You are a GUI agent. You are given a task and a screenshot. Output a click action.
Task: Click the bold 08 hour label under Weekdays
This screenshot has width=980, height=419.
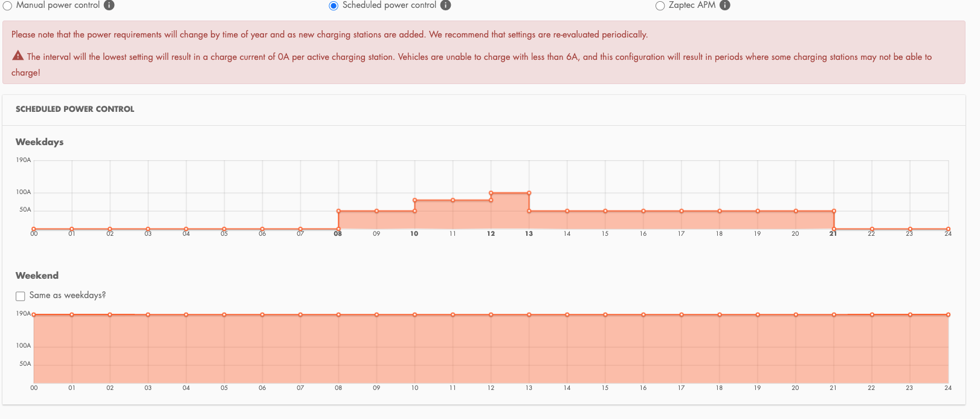338,234
